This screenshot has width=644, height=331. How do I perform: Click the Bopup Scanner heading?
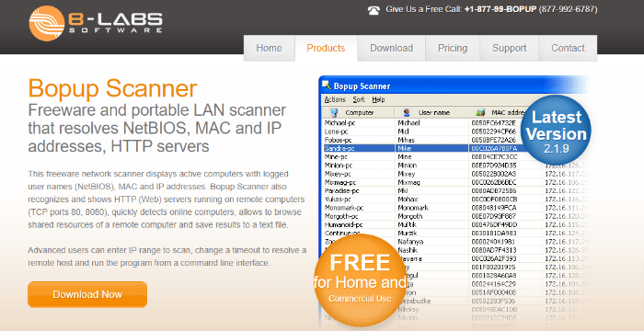(112, 88)
